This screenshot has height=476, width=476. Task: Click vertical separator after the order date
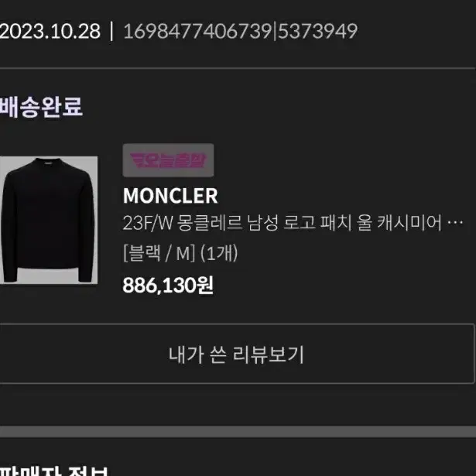click(111, 31)
